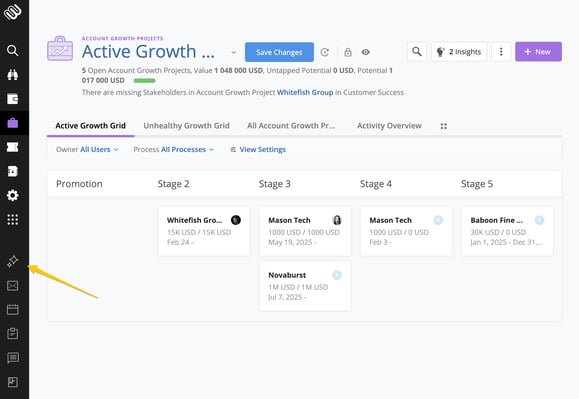Open View Settings link

tap(258, 149)
